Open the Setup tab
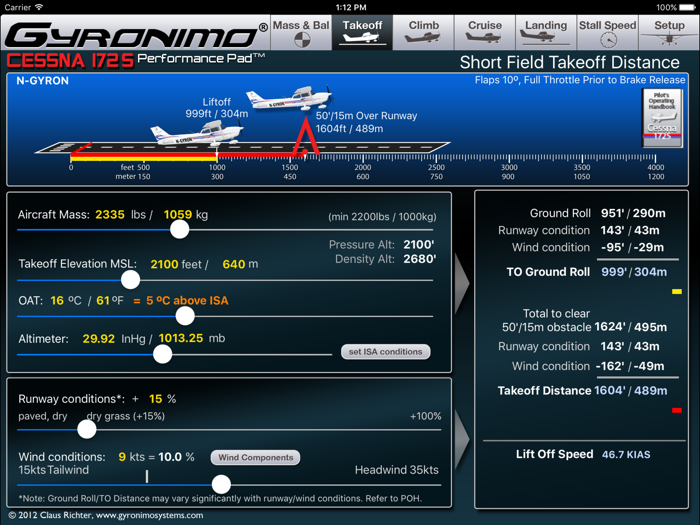Viewport: 700px width, 525px height. tap(669, 33)
